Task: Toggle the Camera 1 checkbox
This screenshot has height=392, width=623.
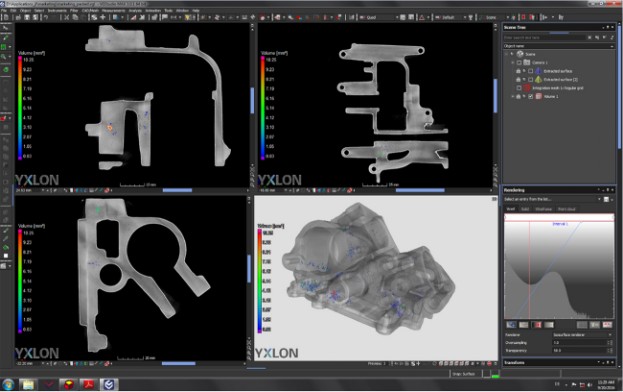Action: point(519,63)
